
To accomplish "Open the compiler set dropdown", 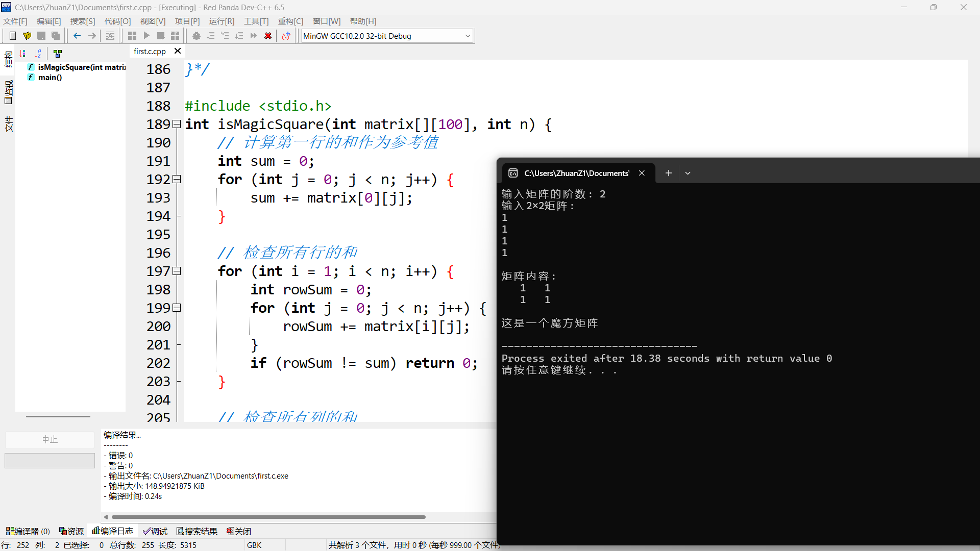I will pos(467,36).
